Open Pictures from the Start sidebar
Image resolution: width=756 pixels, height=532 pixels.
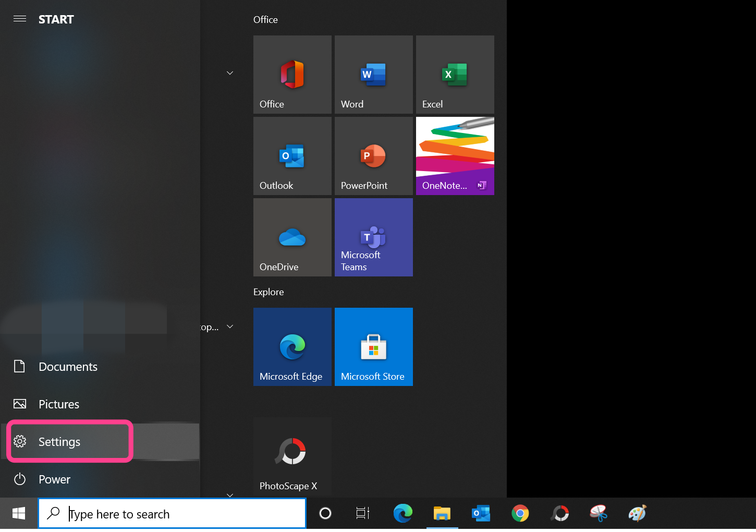click(x=59, y=404)
